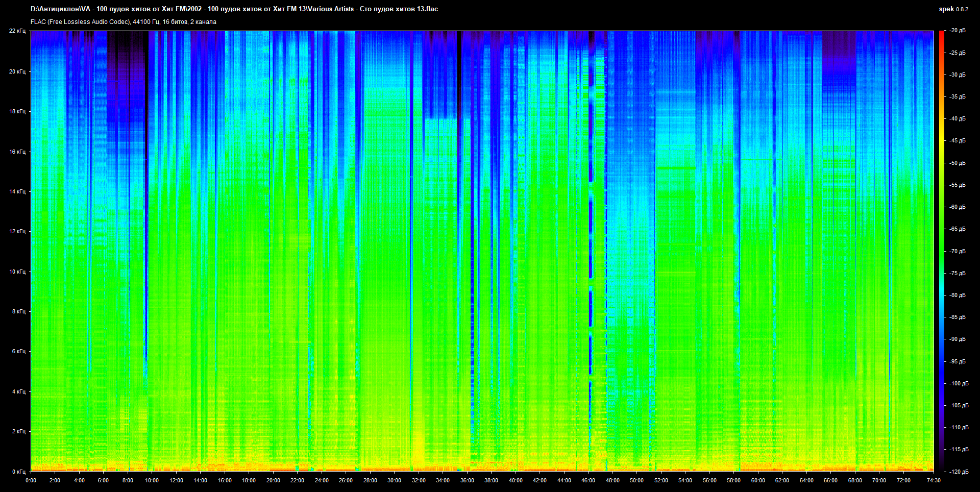This screenshot has width=980, height=492.
Task: Click the 4 кГц frequency axis label
Action: pyautogui.click(x=18, y=391)
